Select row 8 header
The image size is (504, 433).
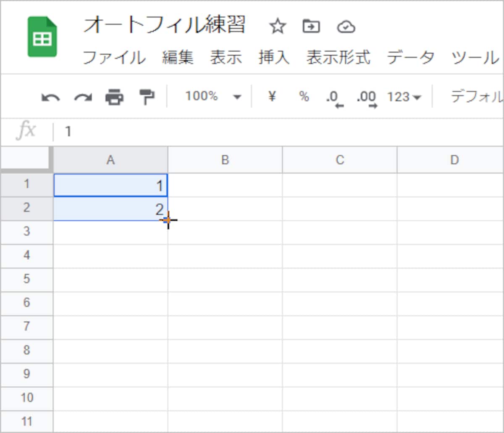click(27, 351)
